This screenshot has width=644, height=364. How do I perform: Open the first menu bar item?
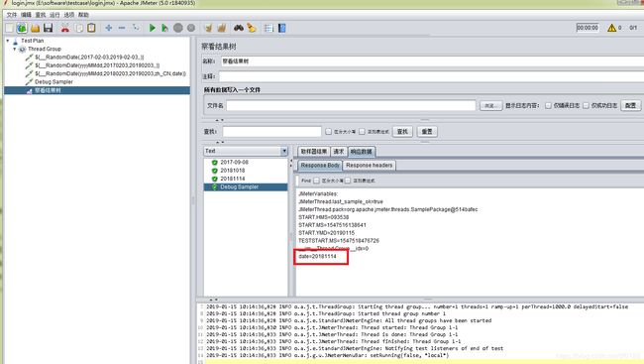click(12, 15)
